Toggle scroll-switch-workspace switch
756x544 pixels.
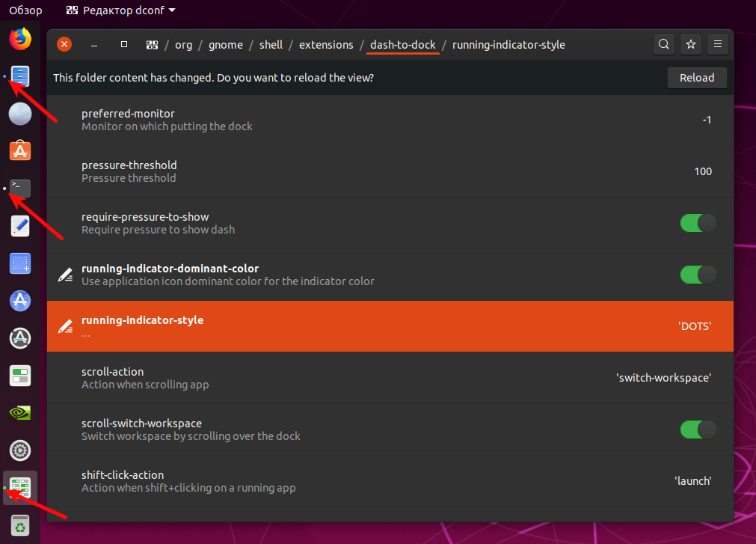[698, 430]
